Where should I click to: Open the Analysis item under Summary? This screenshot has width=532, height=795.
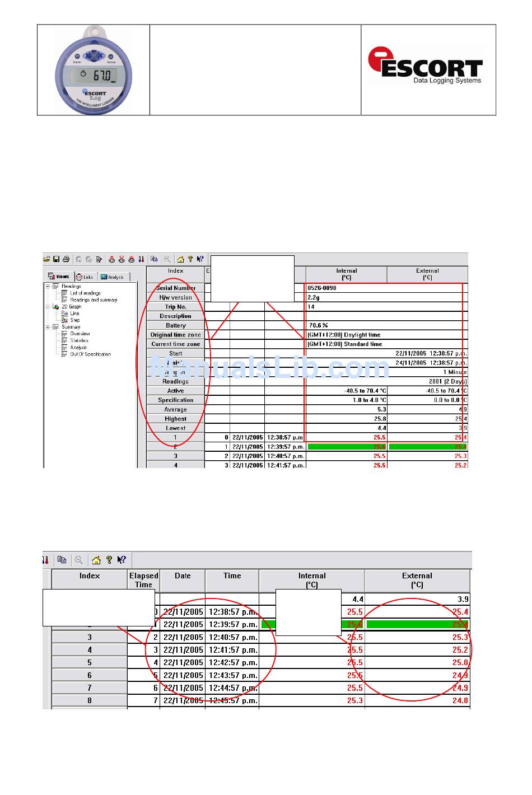[78, 347]
